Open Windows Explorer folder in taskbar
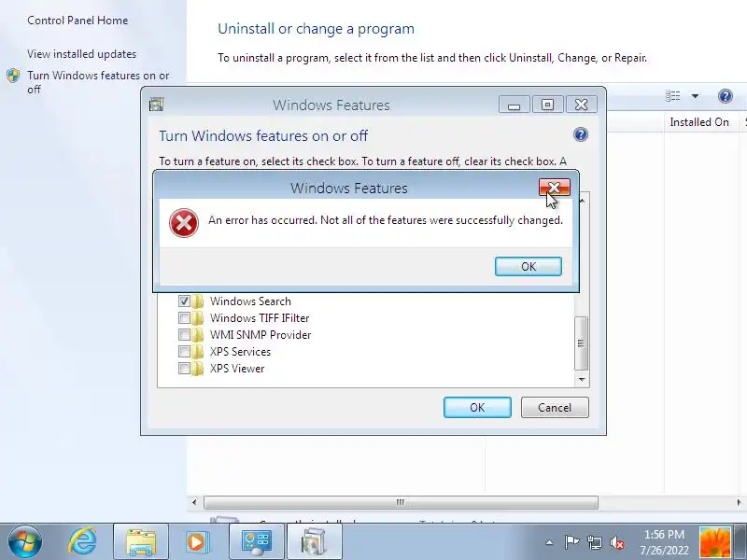This screenshot has width=747, height=560. pos(141,542)
